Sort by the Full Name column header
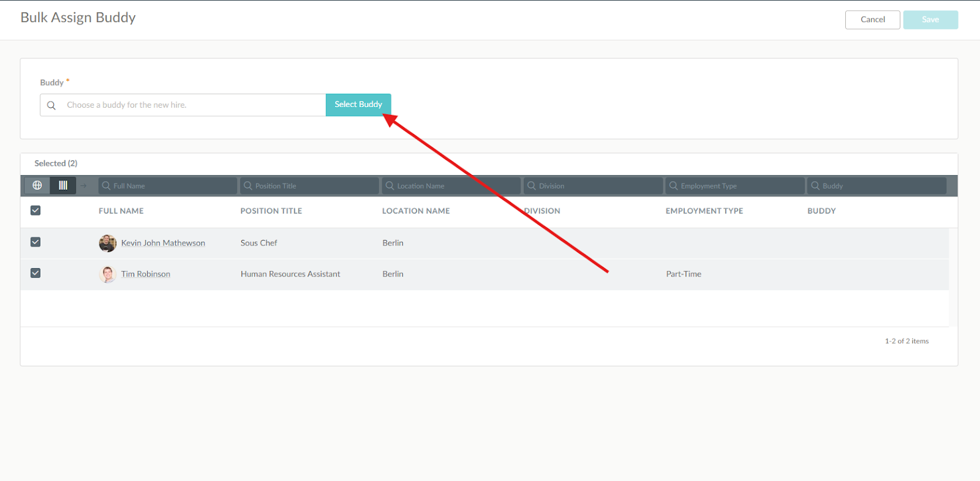Viewport: 980px width, 481px height. [x=121, y=211]
